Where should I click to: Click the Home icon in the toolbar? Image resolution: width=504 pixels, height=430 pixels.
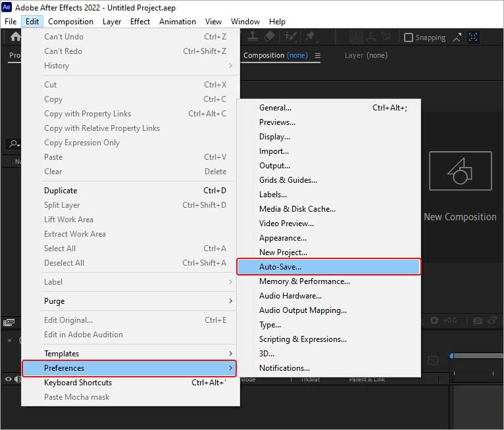point(14,37)
